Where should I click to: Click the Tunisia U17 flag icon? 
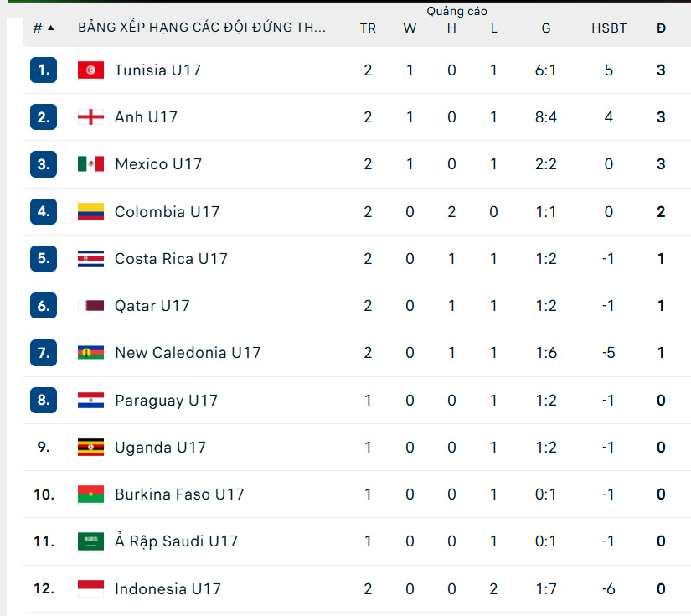click(90, 70)
